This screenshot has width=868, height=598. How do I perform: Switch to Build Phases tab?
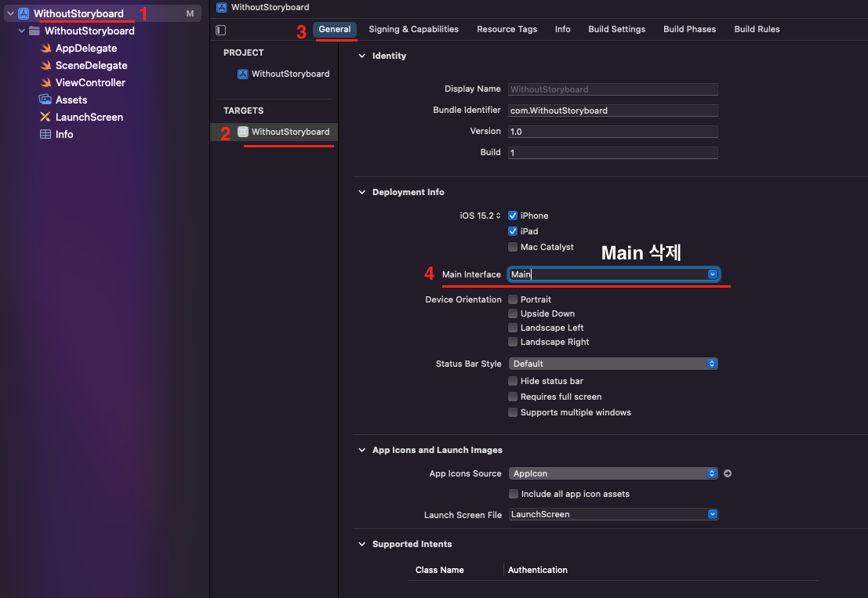coord(690,29)
